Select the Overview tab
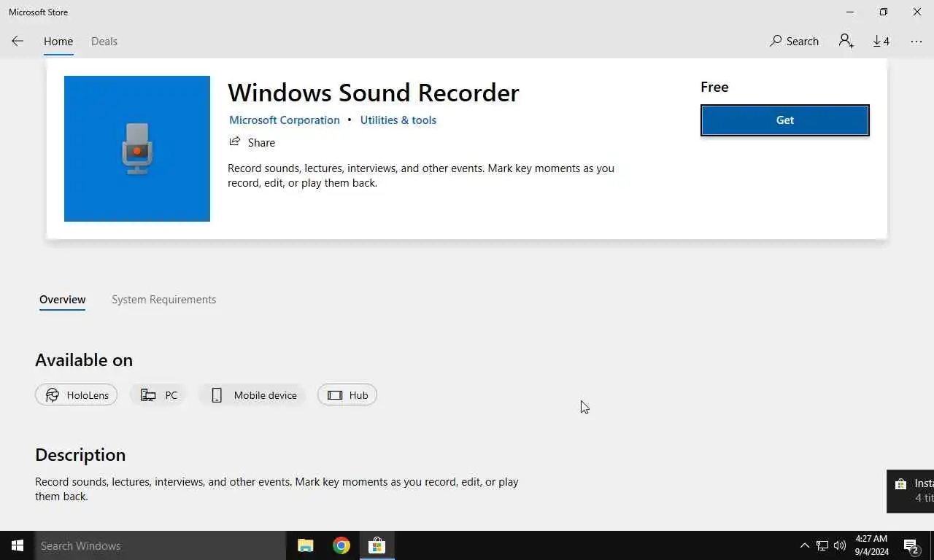The width and height of the screenshot is (934, 560). 63,300
